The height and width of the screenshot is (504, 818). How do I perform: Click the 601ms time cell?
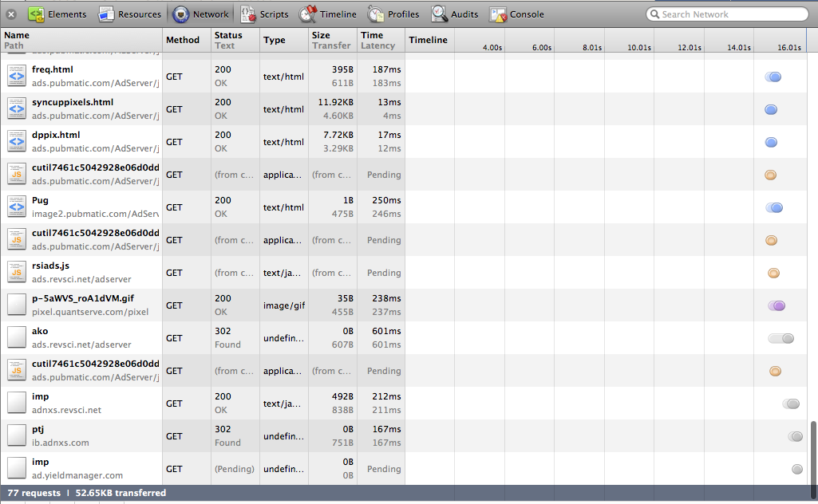click(386, 331)
